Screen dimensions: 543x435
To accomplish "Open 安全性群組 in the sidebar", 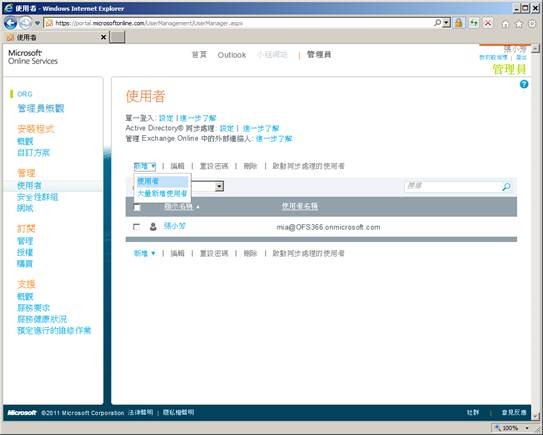I will pos(37,197).
